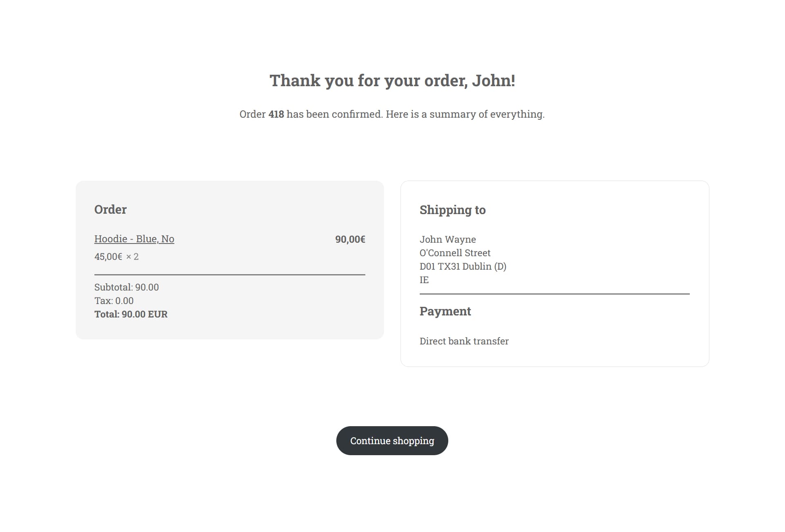
Task: Click the IE country code
Action: coord(424,280)
